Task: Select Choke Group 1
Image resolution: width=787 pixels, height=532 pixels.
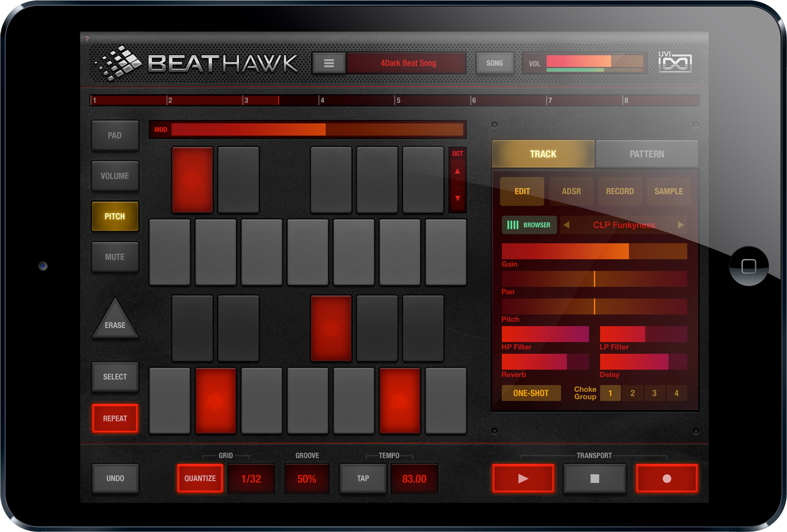Action: point(610,393)
